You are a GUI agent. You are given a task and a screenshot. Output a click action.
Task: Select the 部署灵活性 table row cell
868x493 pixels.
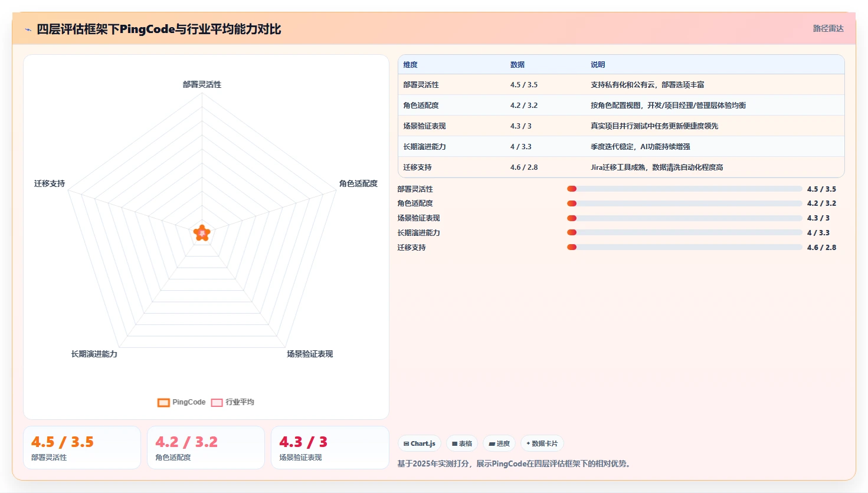pyautogui.click(x=421, y=85)
